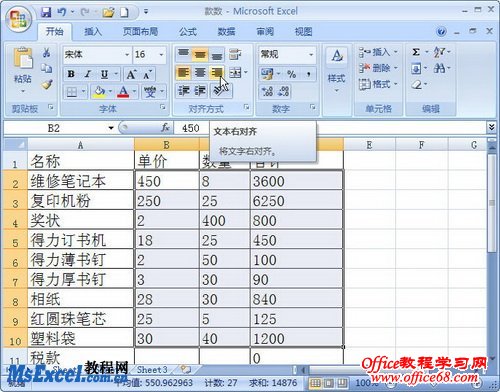Select cell with 维修笔记本
The image size is (500, 392).
[81, 181]
